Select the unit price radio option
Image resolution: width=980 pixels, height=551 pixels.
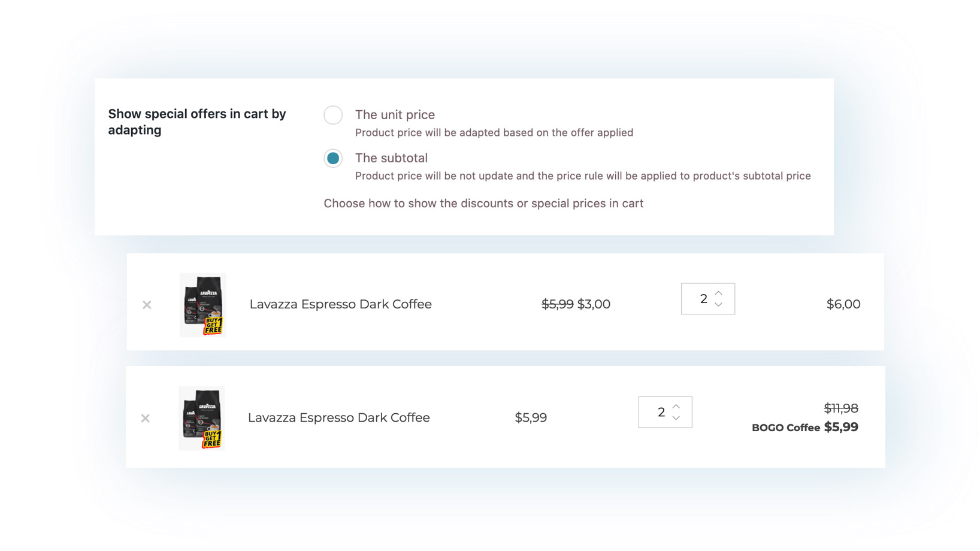[333, 115]
